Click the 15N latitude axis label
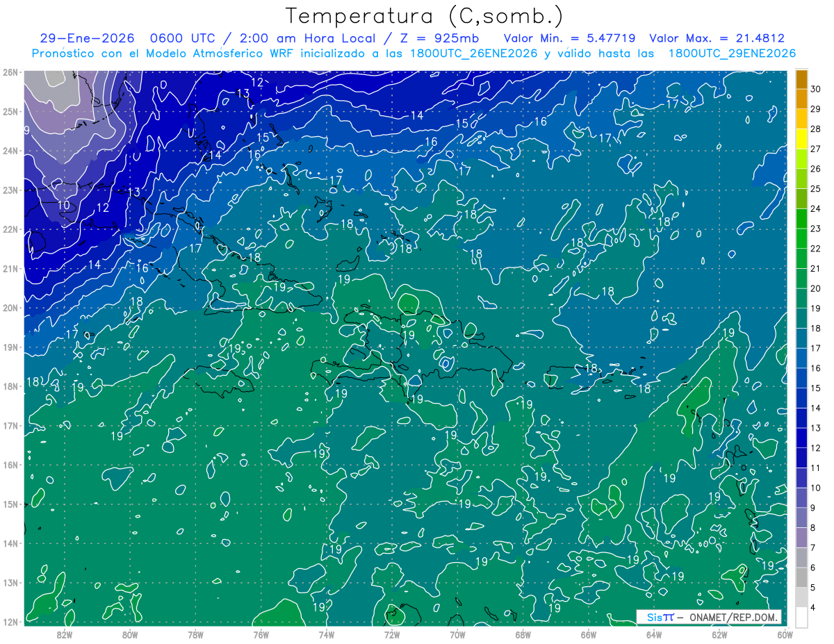This screenshot has height=644, width=834. (x=10, y=504)
